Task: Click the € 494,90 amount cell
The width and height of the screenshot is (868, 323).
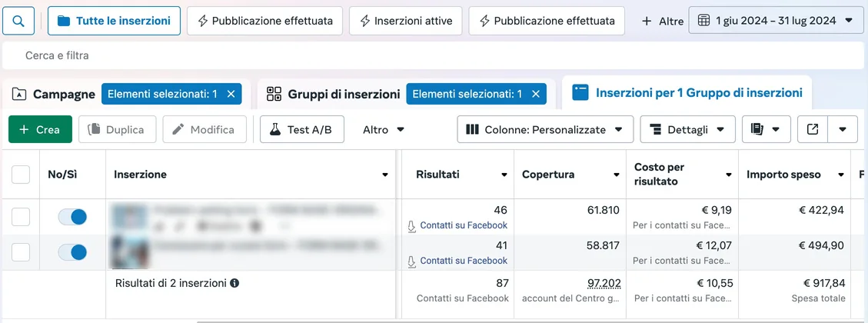Action: pyautogui.click(x=822, y=245)
